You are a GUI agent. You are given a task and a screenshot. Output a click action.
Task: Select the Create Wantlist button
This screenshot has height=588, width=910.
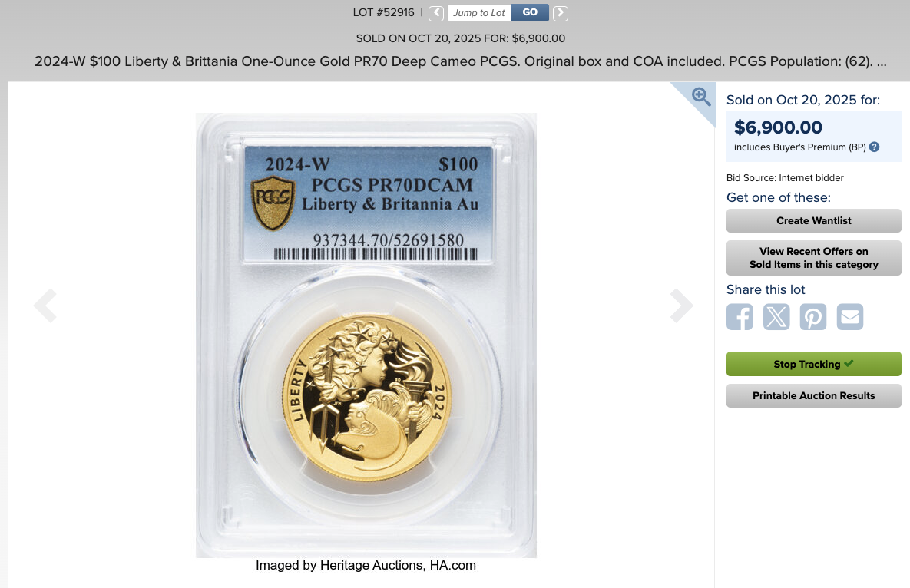(x=814, y=220)
